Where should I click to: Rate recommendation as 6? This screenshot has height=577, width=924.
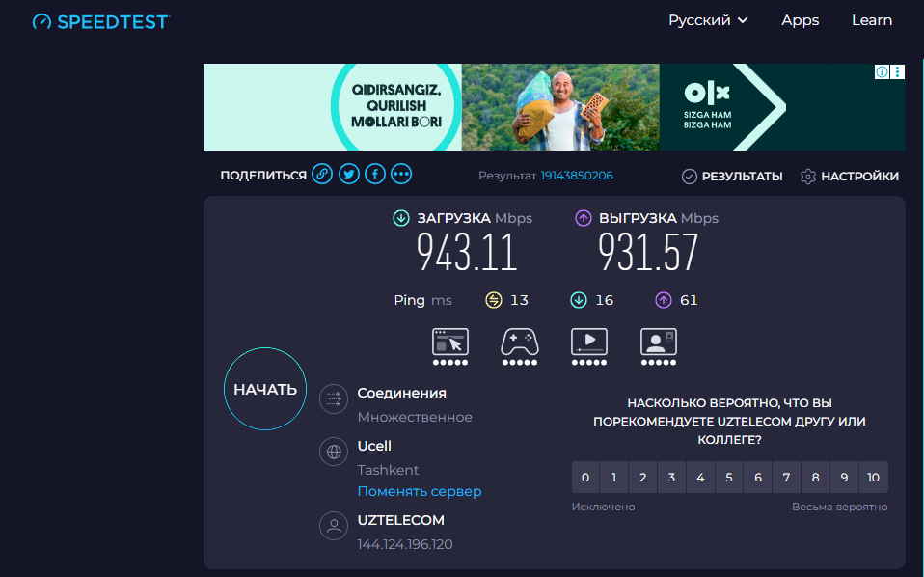point(758,478)
